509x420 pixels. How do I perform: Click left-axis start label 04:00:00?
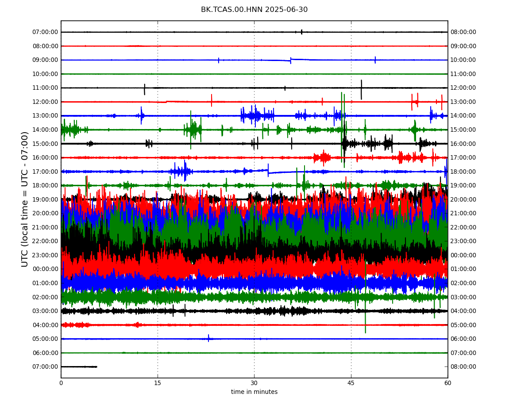(45, 325)
